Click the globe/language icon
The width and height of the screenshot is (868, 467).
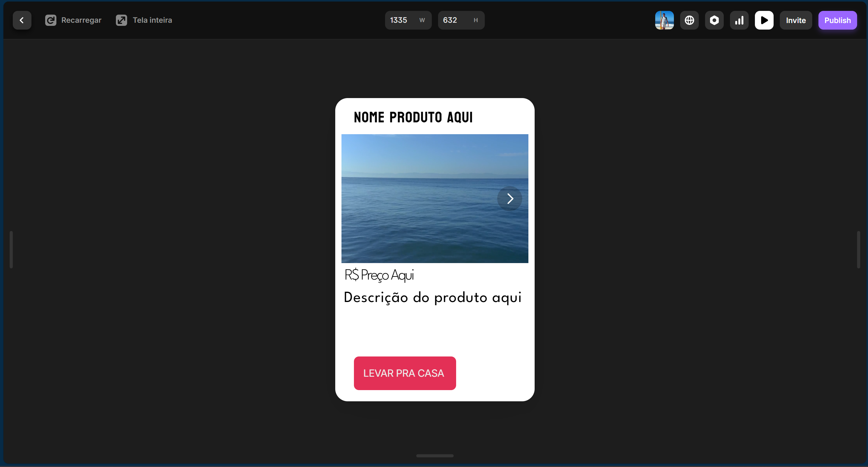coord(689,20)
